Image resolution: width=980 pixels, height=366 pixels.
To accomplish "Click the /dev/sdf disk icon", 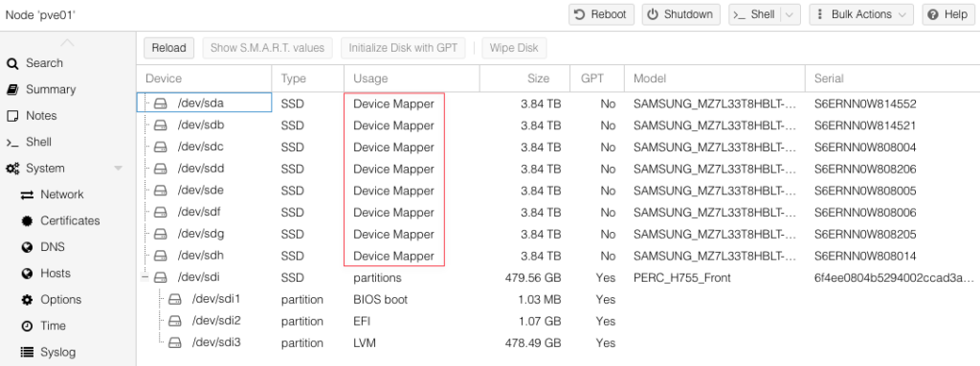I will click(x=161, y=212).
